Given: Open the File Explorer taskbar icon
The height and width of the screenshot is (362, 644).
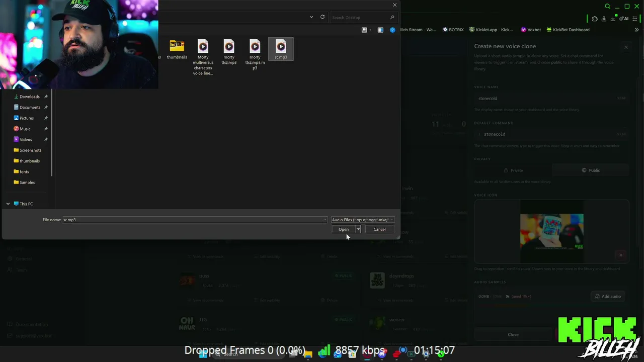Looking at the screenshot, I should [308, 354].
